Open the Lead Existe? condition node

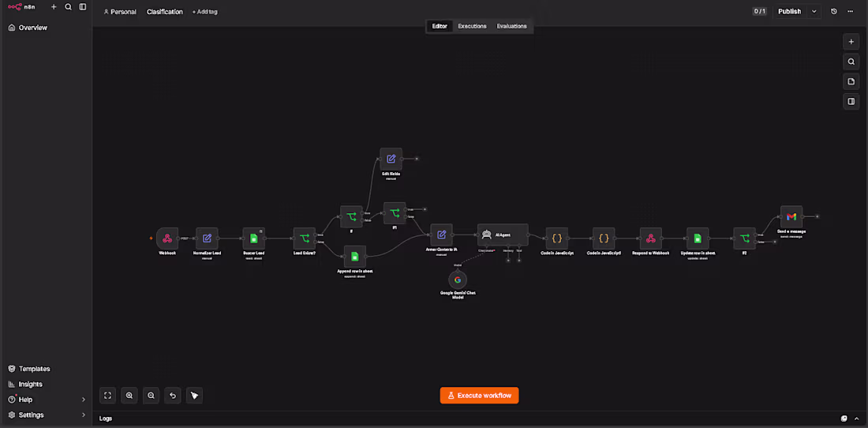tap(305, 238)
